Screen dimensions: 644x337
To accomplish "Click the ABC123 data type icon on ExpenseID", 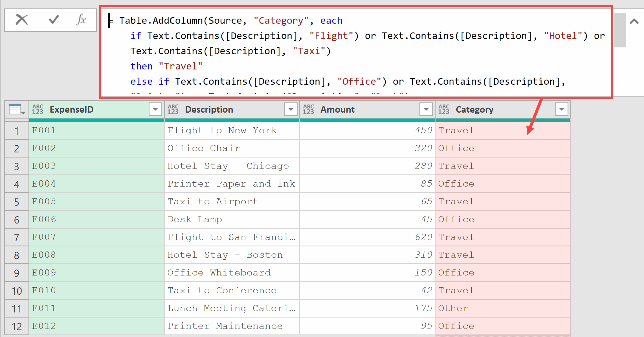I will coord(38,110).
